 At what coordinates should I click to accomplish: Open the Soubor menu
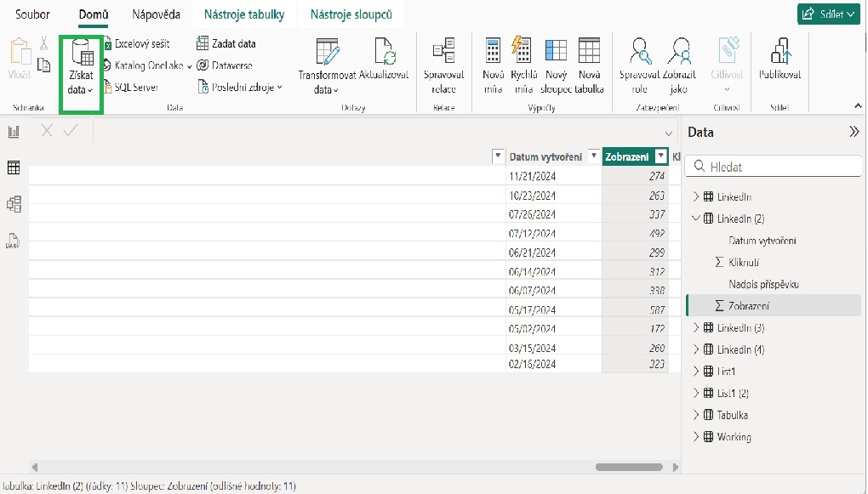pos(32,14)
